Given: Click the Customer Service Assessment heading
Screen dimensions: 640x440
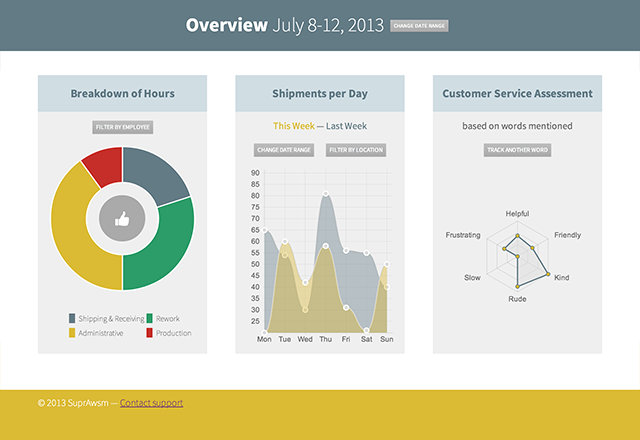Looking at the screenshot, I should pos(517,93).
